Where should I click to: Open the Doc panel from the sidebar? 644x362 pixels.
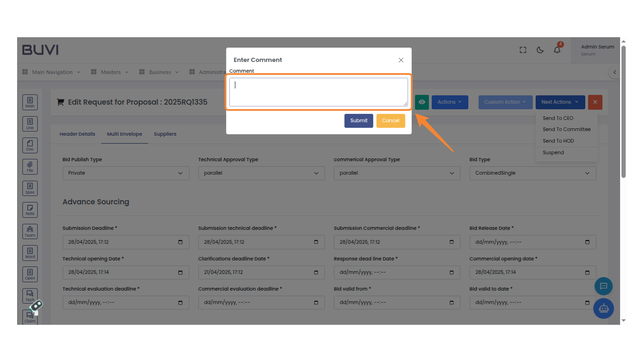(30, 145)
